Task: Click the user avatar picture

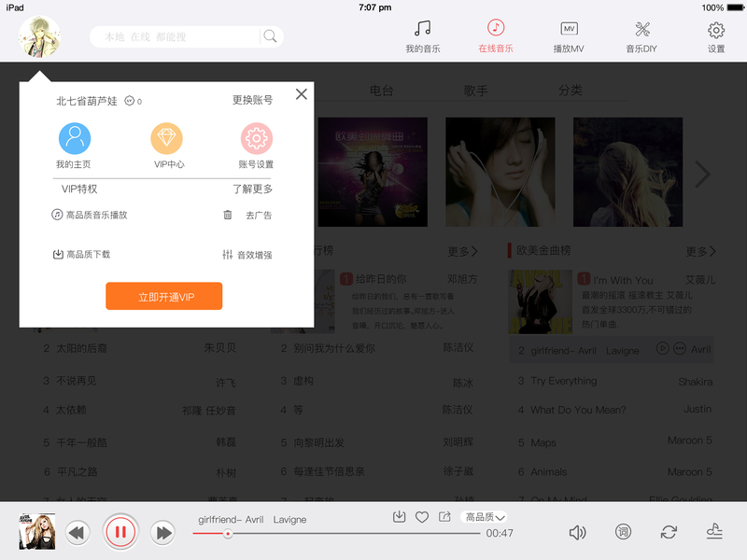Action: click(x=39, y=36)
